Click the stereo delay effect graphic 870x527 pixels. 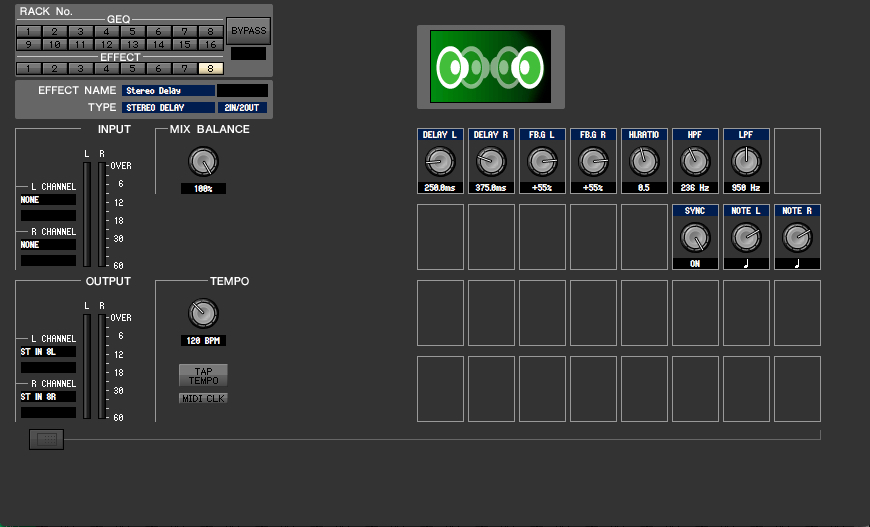[x=490, y=66]
